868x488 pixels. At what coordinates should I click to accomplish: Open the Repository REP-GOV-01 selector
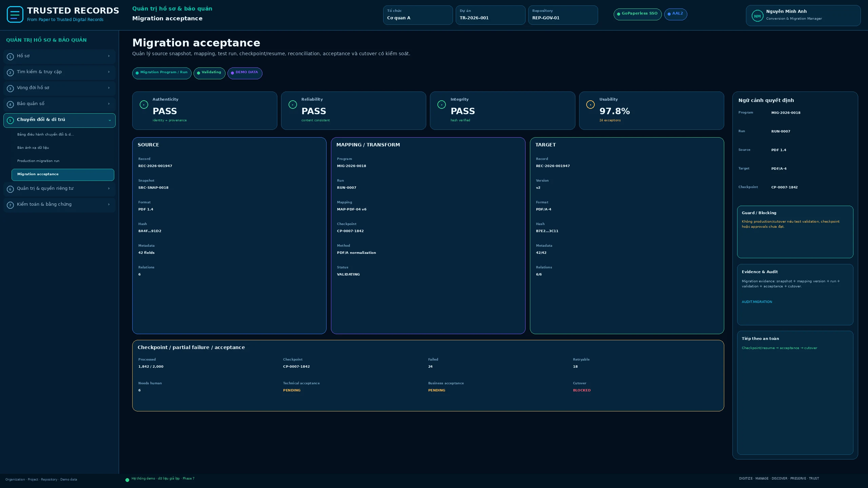tap(563, 15)
